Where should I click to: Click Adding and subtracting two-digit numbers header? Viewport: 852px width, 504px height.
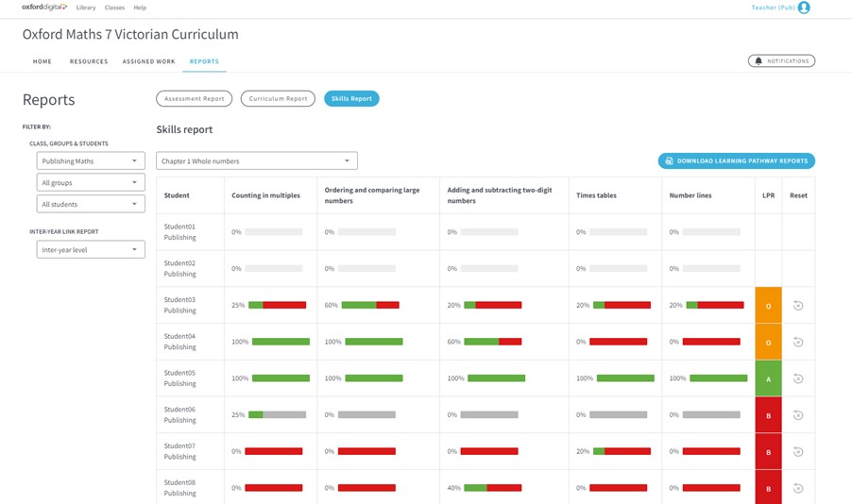(500, 195)
